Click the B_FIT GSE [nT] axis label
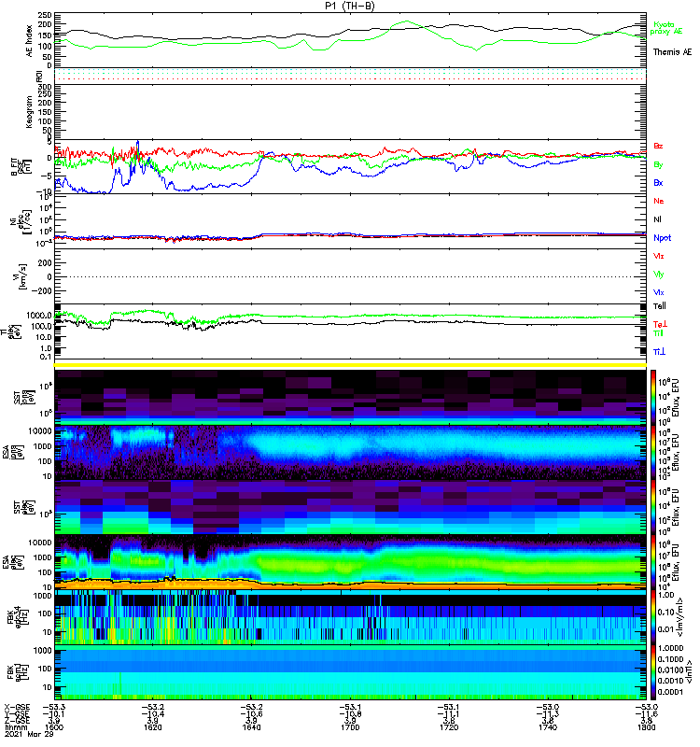 pyautogui.click(x=21, y=167)
